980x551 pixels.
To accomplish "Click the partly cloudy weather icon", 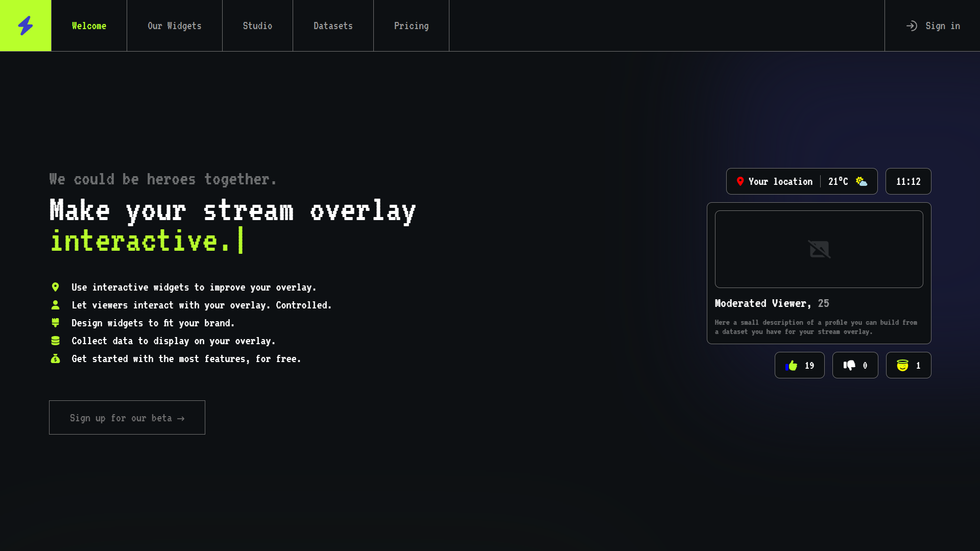I will (862, 181).
